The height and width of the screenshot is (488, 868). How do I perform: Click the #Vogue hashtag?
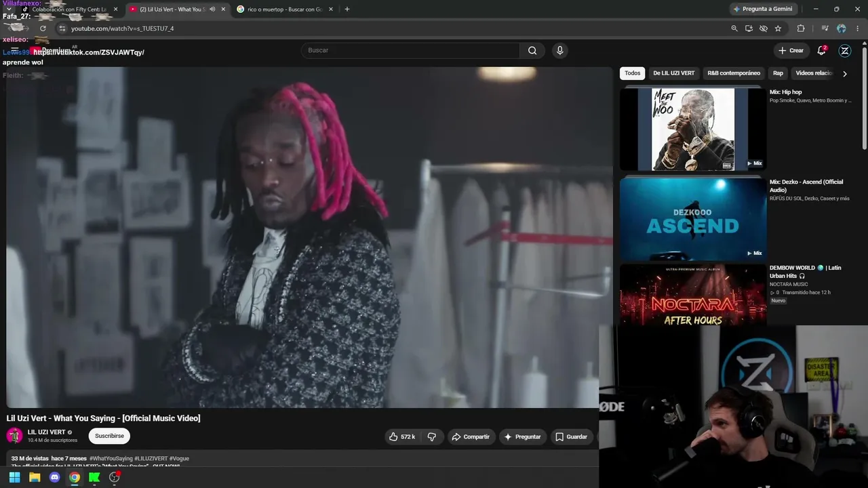(x=179, y=459)
